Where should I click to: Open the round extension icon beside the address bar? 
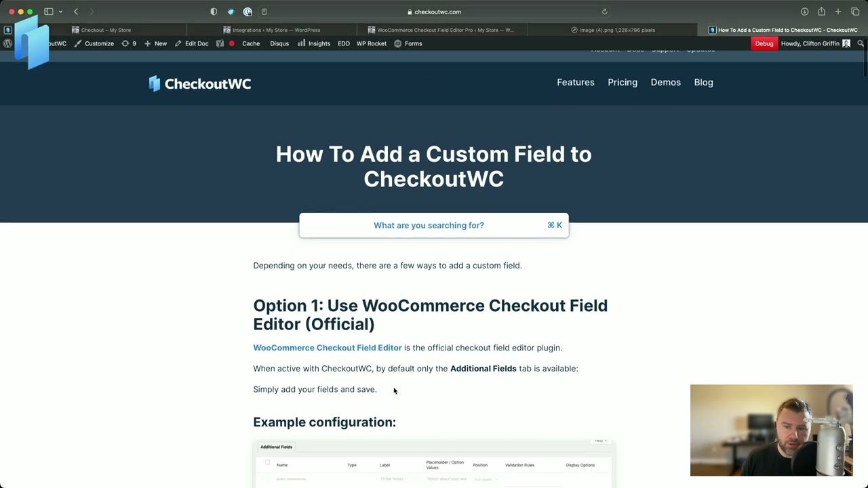tap(248, 12)
